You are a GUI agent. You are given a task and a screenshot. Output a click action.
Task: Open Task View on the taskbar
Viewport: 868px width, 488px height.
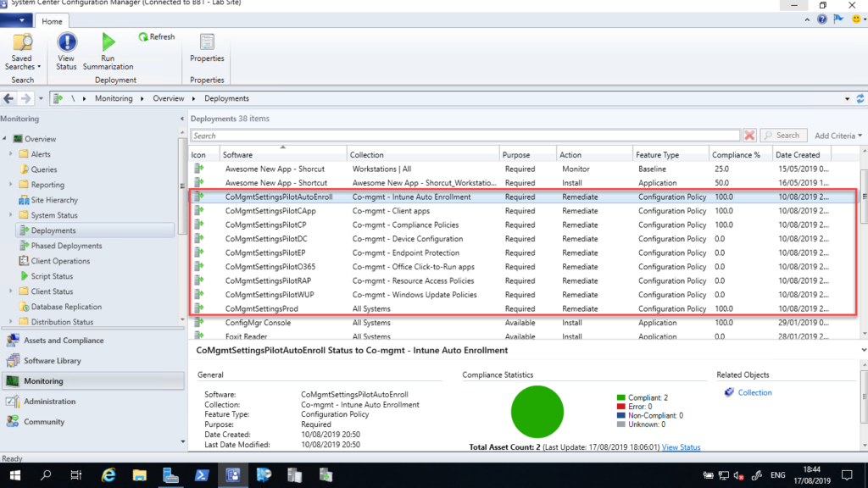click(x=75, y=475)
